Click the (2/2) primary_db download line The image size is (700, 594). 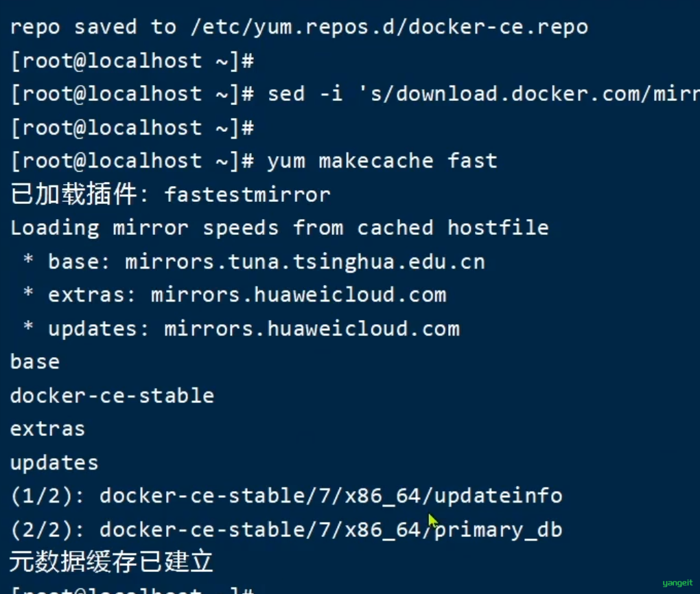[286, 530]
